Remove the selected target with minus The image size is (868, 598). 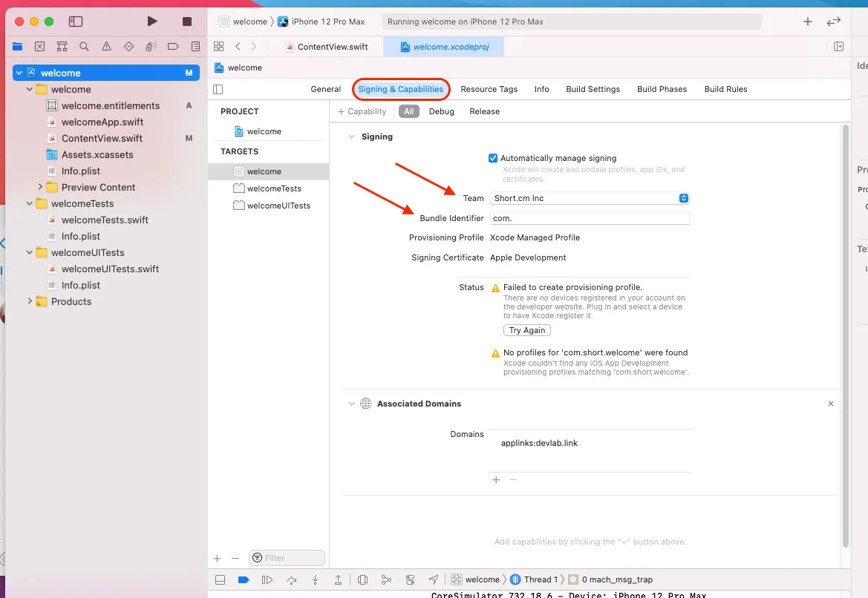coord(235,559)
